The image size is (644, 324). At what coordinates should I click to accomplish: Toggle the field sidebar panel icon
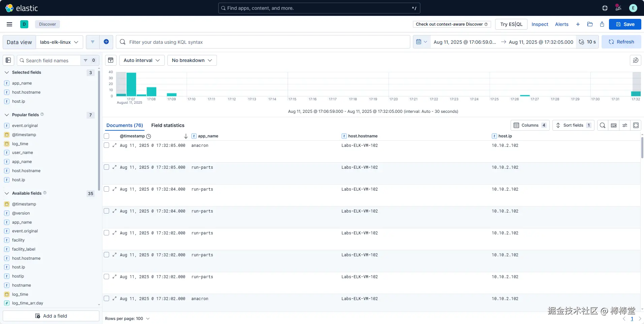pyautogui.click(x=8, y=60)
